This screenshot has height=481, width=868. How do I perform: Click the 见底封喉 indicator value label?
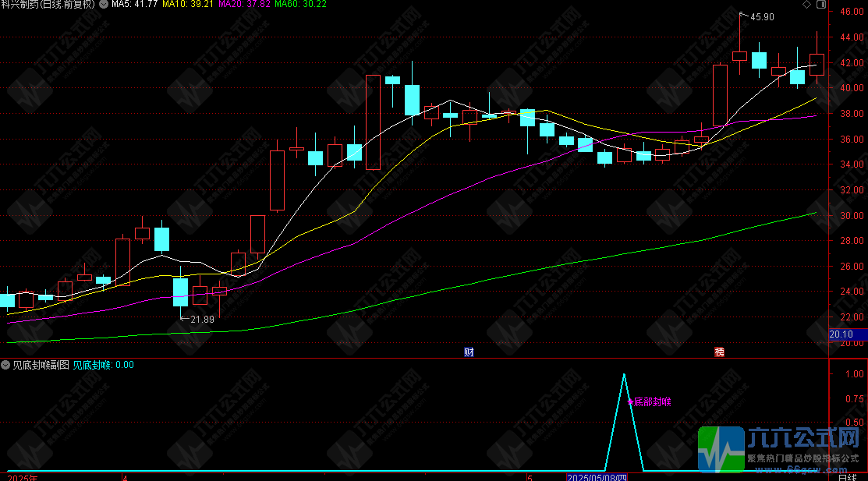coord(103,365)
